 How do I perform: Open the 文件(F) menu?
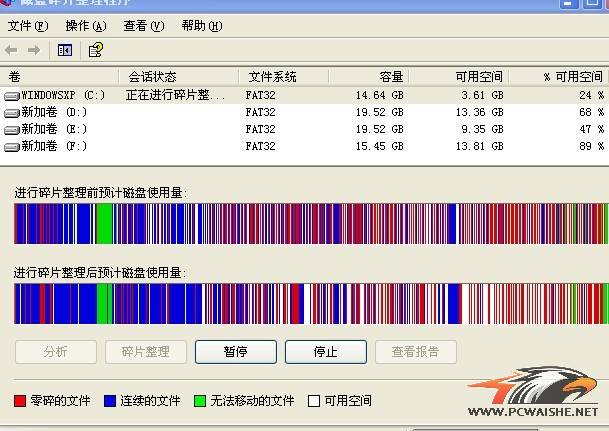point(27,25)
